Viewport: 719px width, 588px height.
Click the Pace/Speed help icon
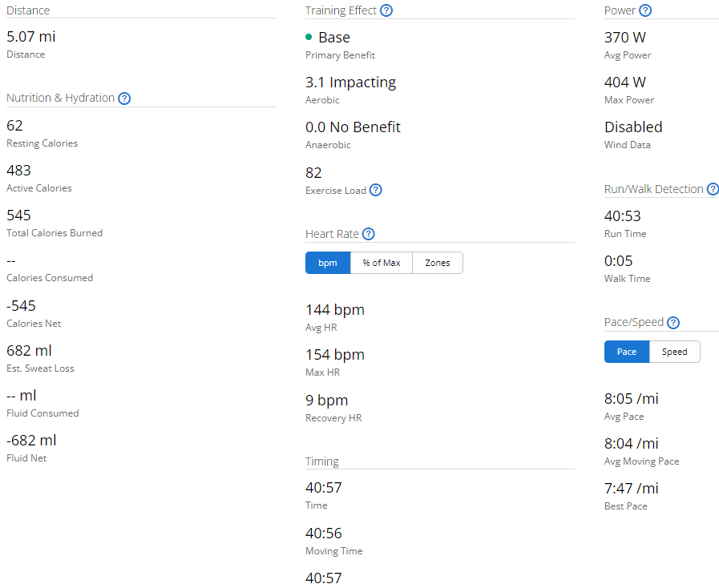tap(673, 323)
